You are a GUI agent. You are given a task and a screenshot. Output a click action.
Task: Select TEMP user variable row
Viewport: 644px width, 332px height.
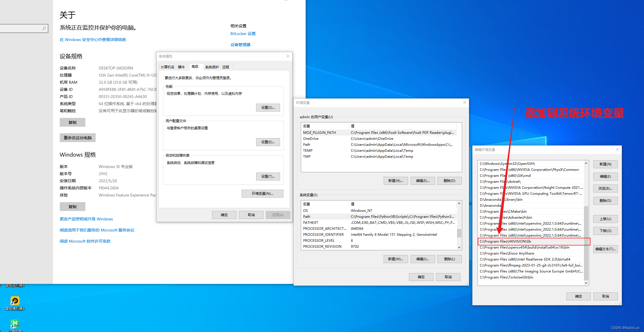point(379,151)
